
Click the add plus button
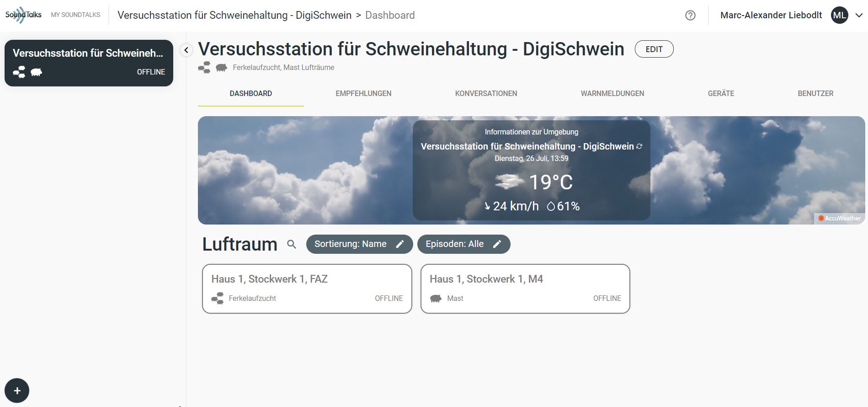(x=17, y=391)
